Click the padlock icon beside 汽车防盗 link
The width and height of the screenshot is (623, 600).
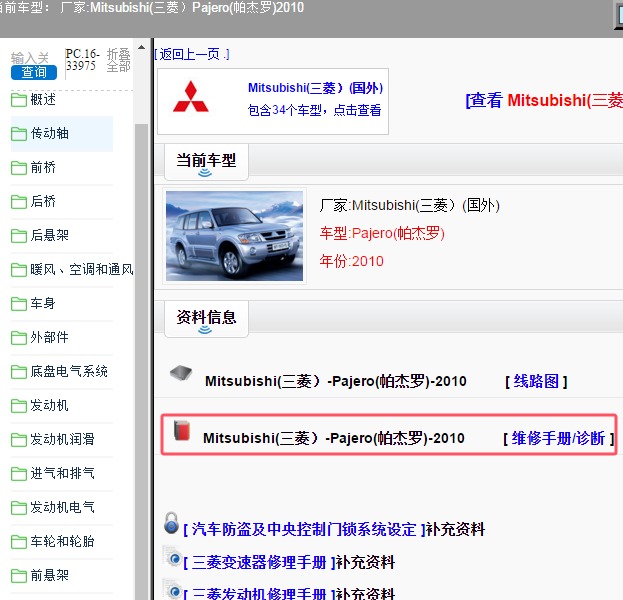point(171,523)
